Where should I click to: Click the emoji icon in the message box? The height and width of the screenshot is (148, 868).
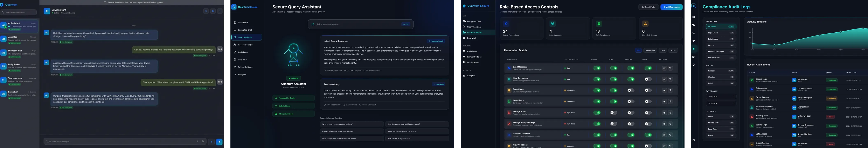(x=203, y=141)
